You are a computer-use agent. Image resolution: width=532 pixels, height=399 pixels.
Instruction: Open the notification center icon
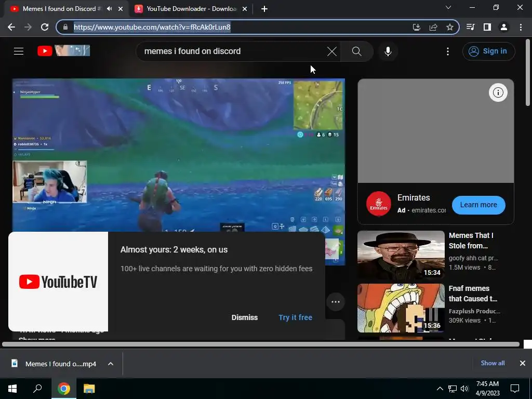(515, 389)
